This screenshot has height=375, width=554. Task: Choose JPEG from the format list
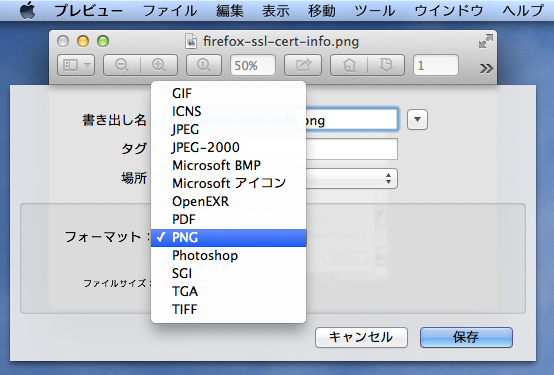coord(228,129)
